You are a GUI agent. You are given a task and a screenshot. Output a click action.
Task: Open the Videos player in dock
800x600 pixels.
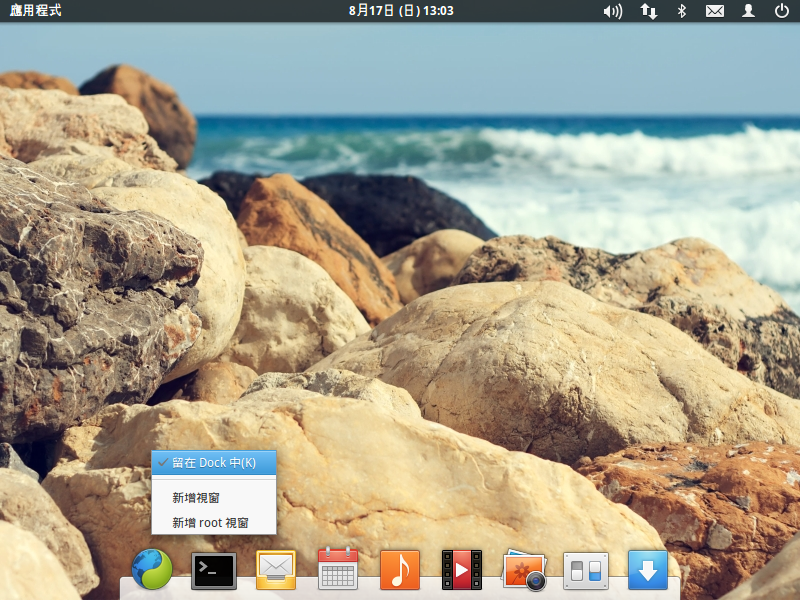pos(462,569)
